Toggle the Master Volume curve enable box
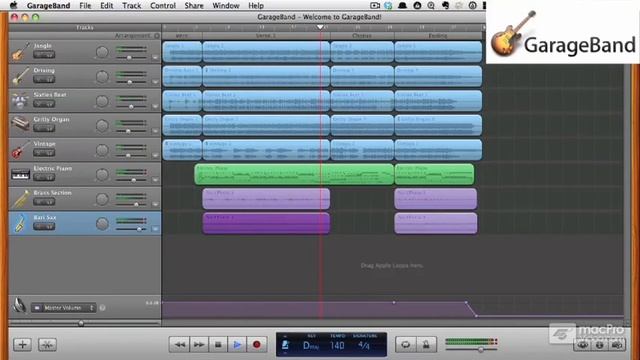Viewport: 640px width, 360px height. coord(37,308)
